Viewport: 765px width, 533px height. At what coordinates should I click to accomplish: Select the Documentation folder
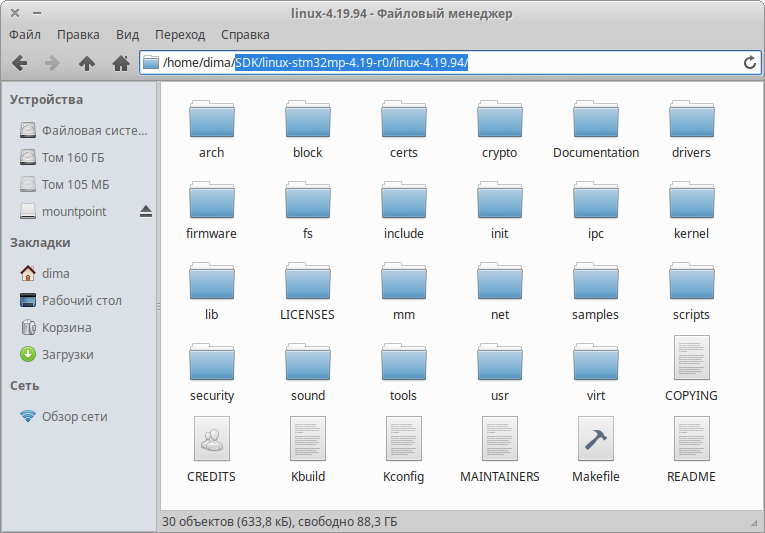click(x=596, y=130)
